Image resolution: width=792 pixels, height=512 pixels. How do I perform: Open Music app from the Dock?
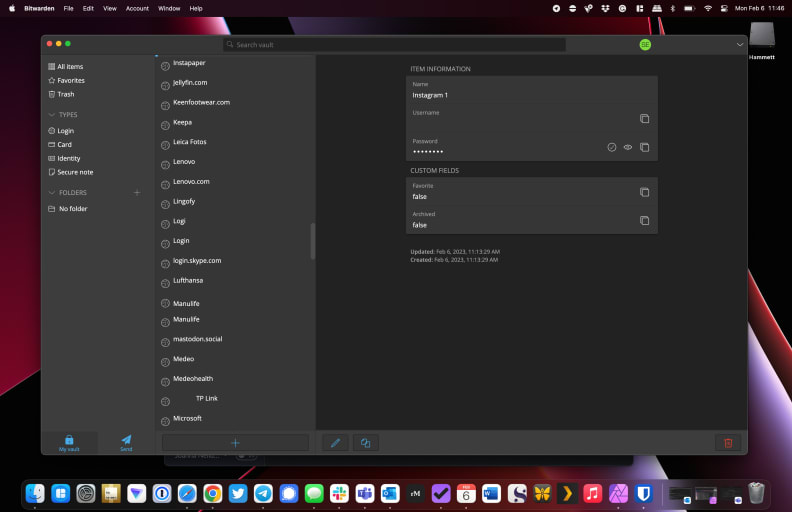pyautogui.click(x=592, y=493)
